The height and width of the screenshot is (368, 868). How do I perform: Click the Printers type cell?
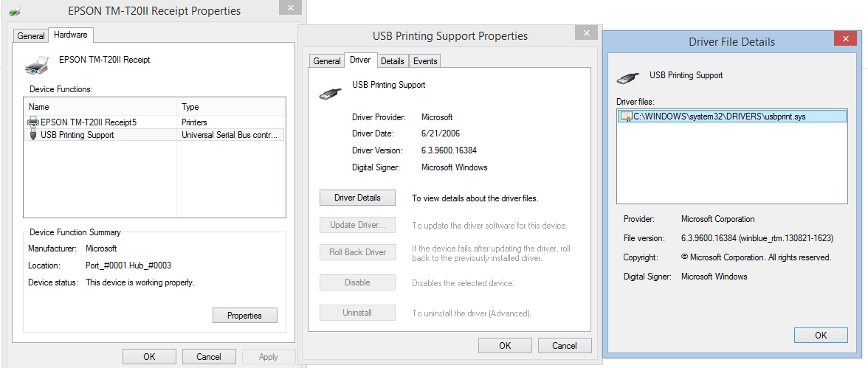(x=194, y=122)
